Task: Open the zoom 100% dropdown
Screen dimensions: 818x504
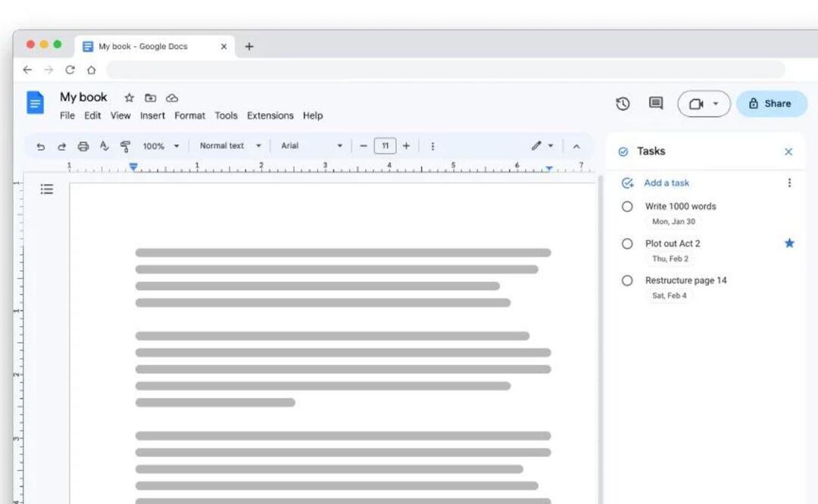Action: 161,146
